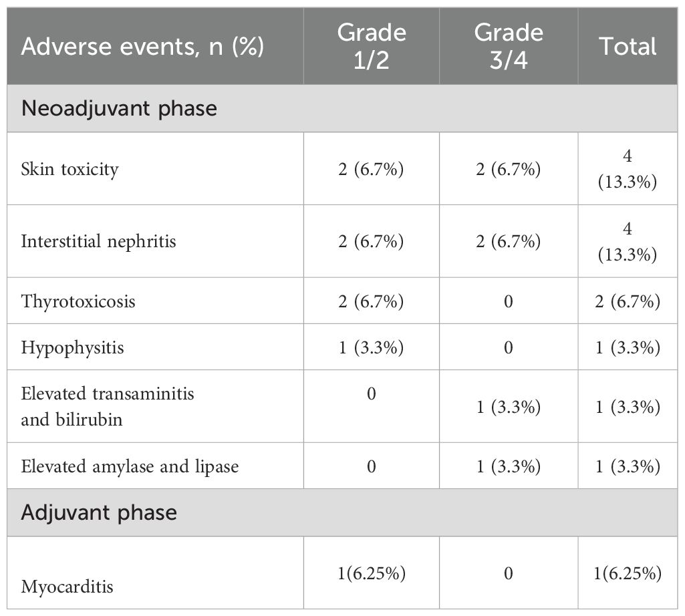Click Hypophysitis total 1 (3.3%) cell

click(x=628, y=348)
